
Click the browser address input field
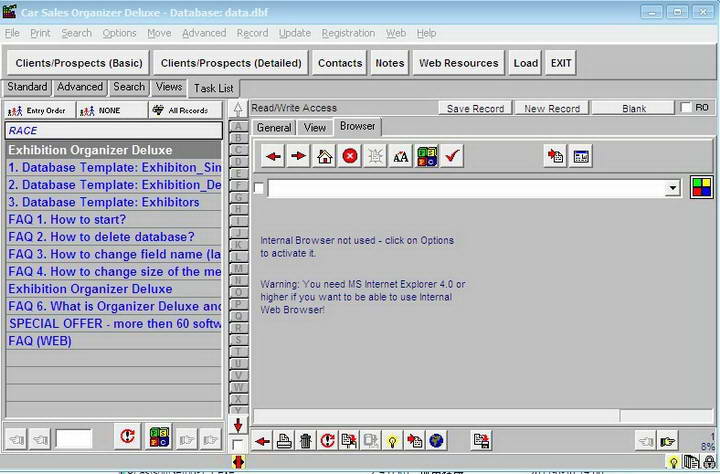(x=467, y=189)
